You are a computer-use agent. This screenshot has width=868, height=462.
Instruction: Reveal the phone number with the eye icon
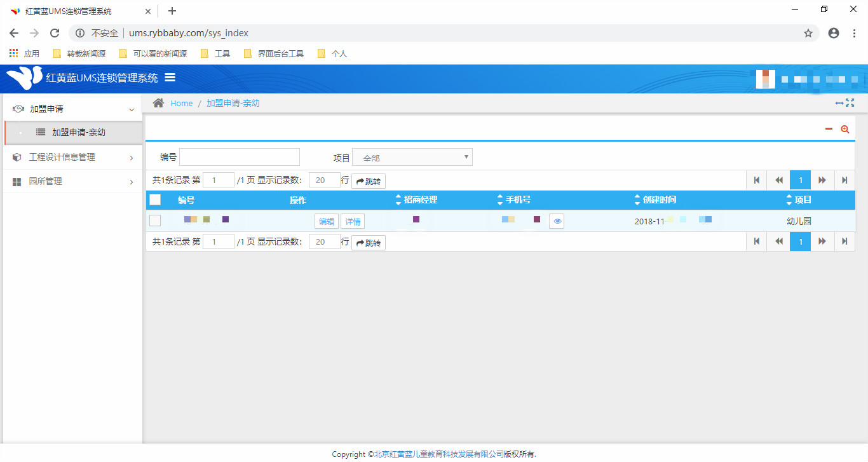tap(557, 221)
